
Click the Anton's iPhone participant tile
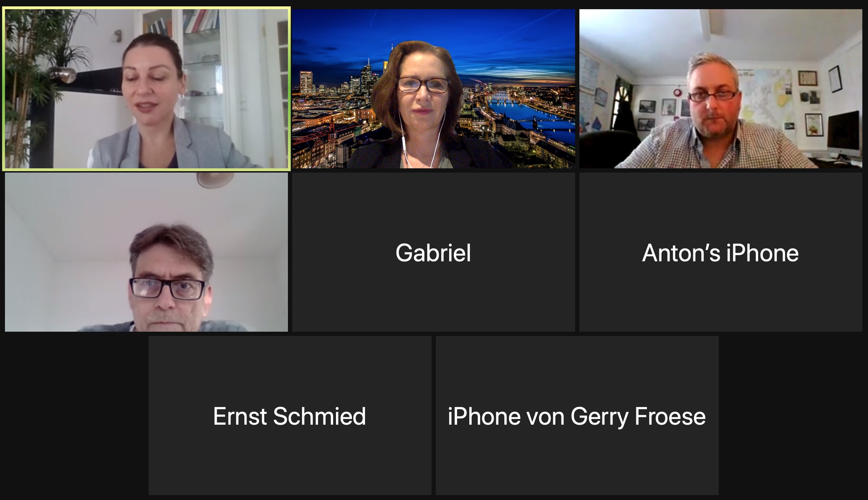[721, 252]
